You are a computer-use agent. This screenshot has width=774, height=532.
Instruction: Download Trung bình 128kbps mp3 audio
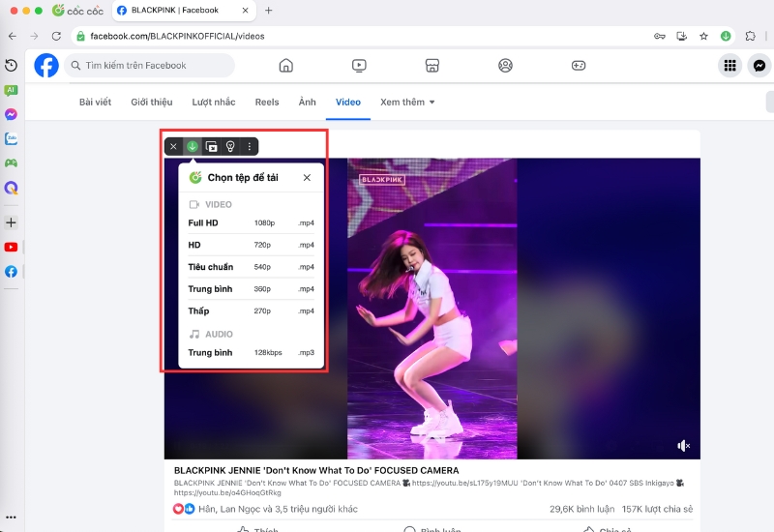(x=251, y=353)
